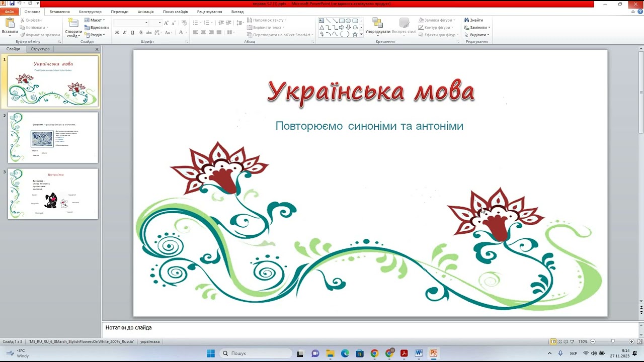Screen dimensions: 644x362
Task: Switch to the Переходи tab
Action: point(120,12)
